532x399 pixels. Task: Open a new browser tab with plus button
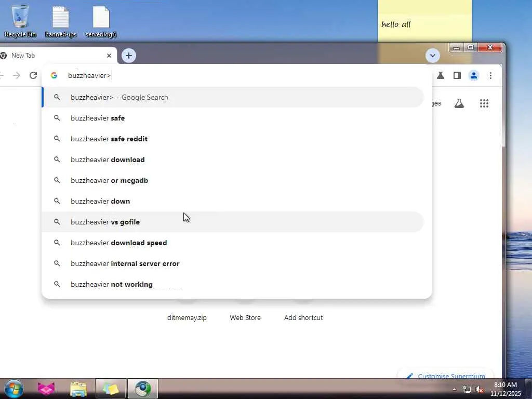[129, 56]
